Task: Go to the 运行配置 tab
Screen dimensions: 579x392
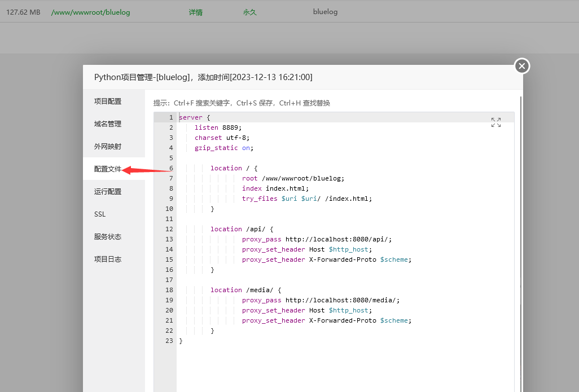Action: coord(108,192)
